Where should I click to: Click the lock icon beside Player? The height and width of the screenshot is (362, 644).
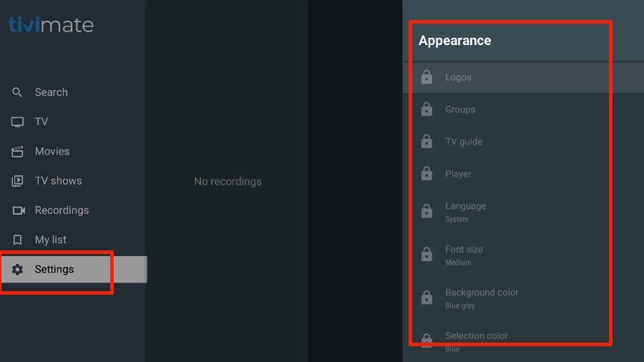(x=426, y=174)
